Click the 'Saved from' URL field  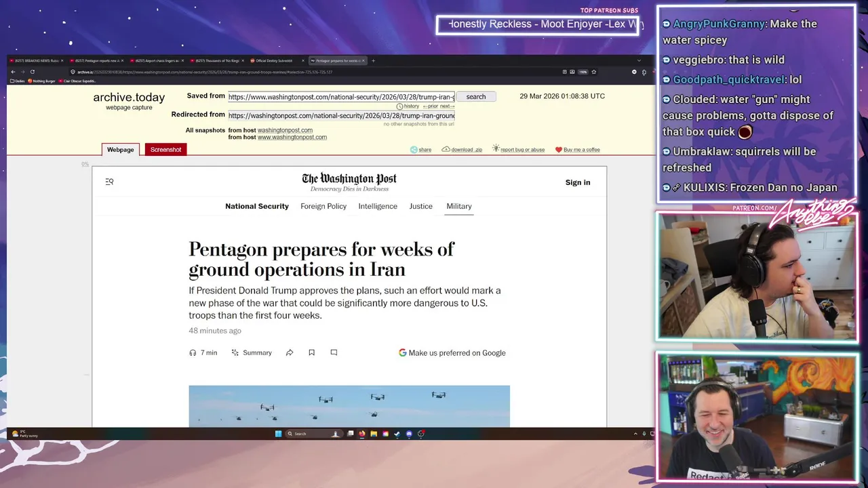[341, 97]
